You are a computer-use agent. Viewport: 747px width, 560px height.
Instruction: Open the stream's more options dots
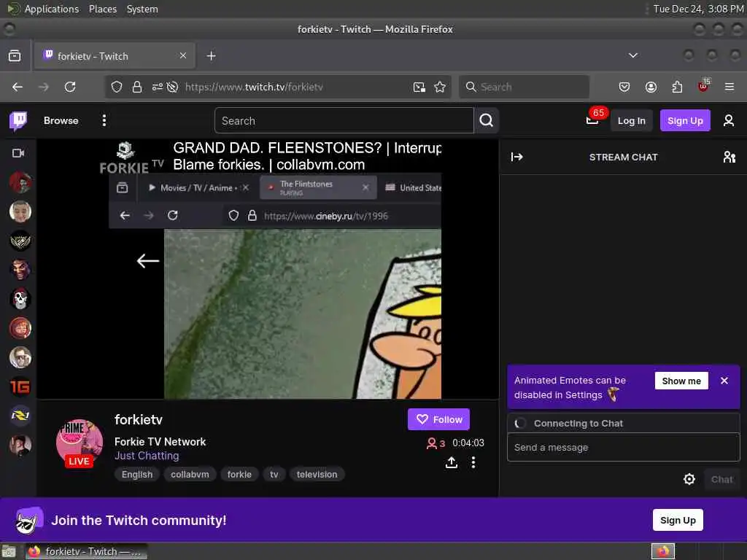click(473, 462)
